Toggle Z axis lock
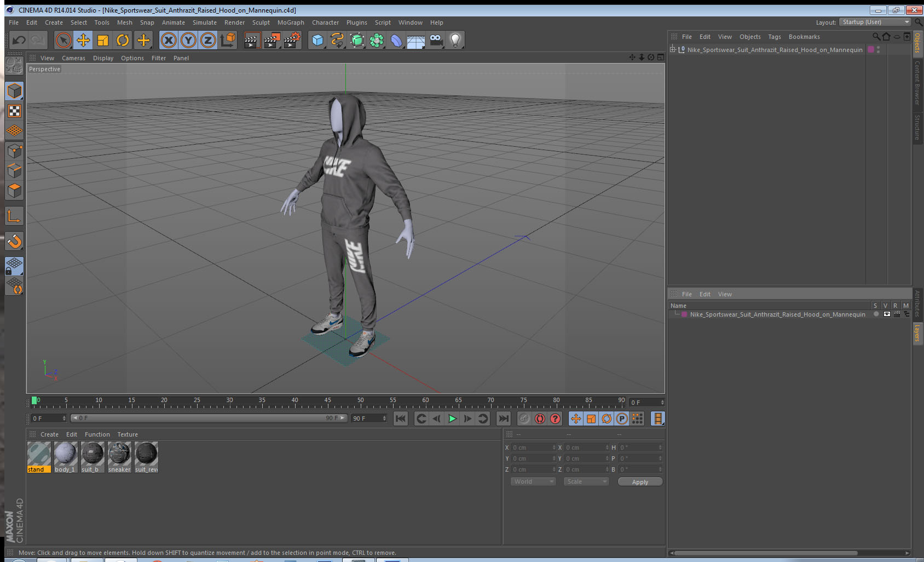 click(x=208, y=40)
